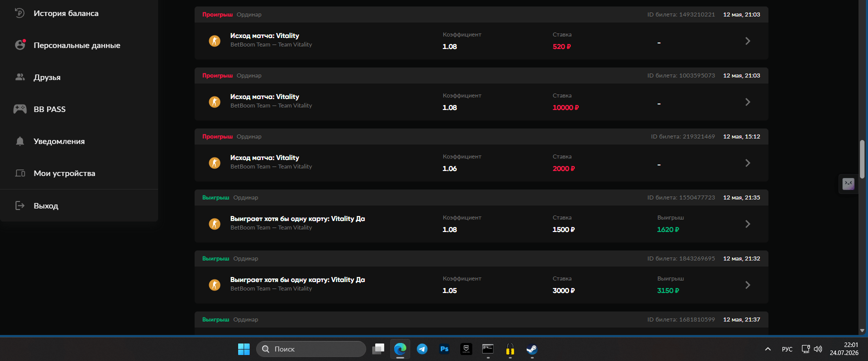868x361 pixels.
Task: Click the Выход logout icon
Action: tap(20, 205)
